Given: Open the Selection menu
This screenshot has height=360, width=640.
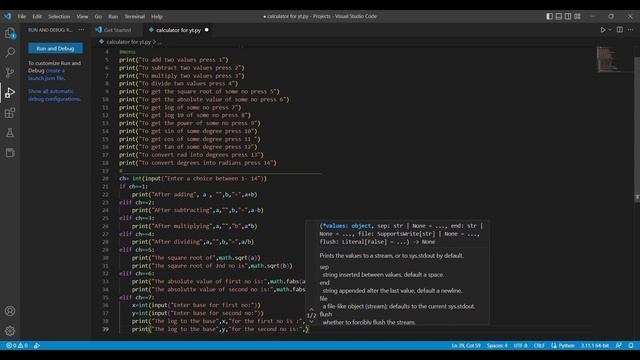Looking at the screenshot, I should pos(59,16).
